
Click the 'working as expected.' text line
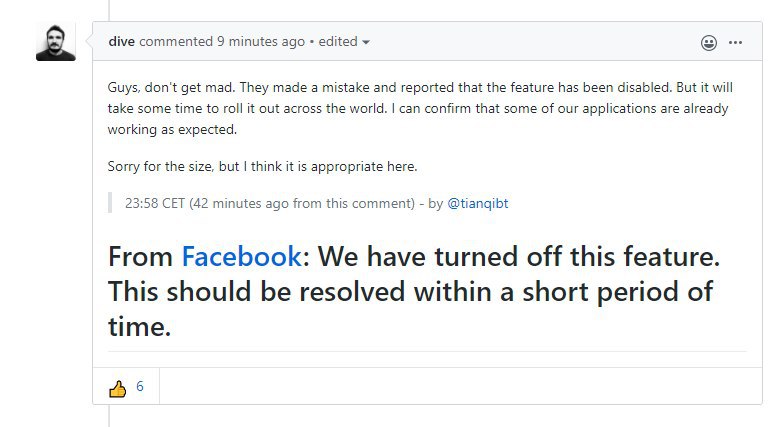click(x=170, y=130)
